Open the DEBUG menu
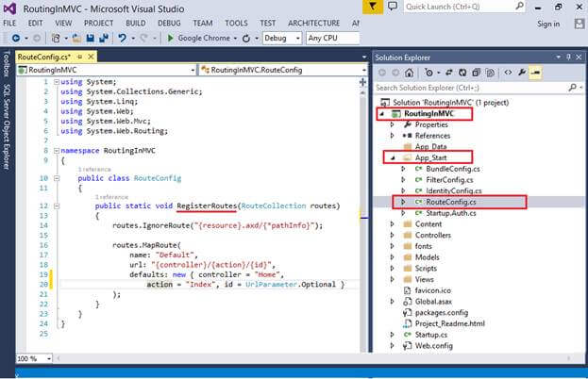 tap(169, 24)
